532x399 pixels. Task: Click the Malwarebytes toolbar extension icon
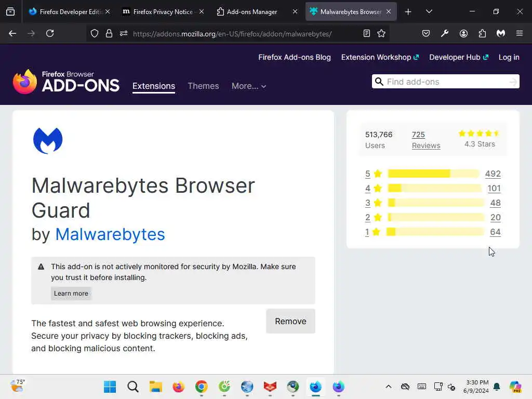(501, 33)
